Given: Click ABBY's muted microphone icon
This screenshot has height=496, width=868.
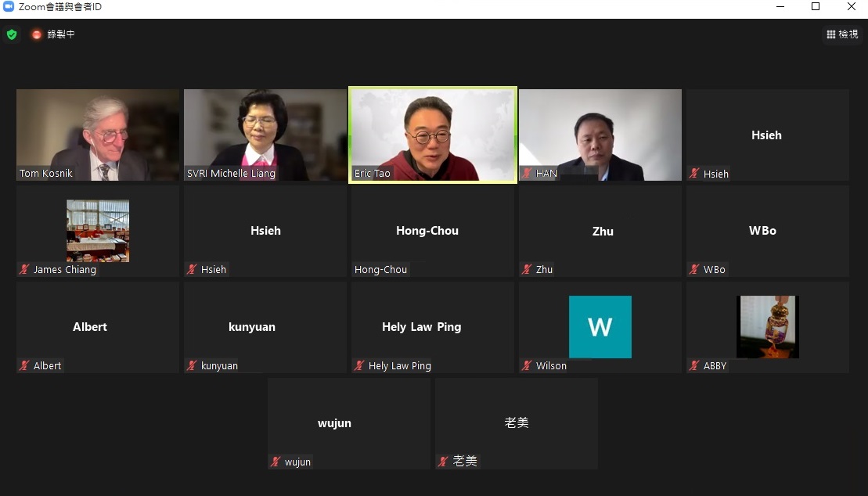Looking at the screenshot, I should 694,365.
